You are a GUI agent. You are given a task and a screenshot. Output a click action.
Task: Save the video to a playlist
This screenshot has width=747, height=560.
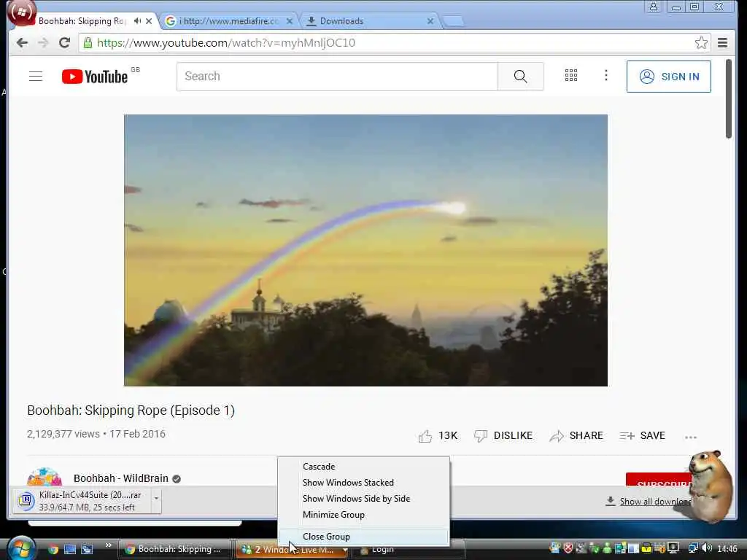coord(642,436)
